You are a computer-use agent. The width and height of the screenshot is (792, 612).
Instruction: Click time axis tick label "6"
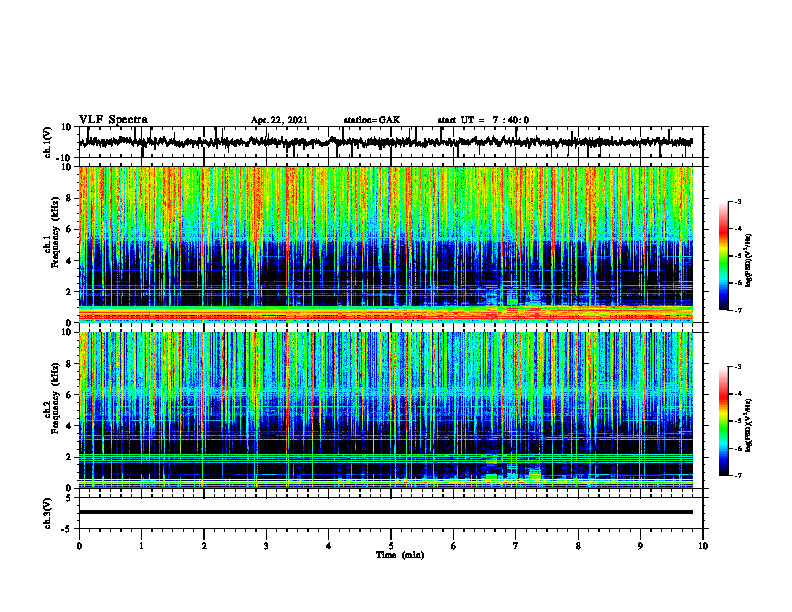point(454,546)
